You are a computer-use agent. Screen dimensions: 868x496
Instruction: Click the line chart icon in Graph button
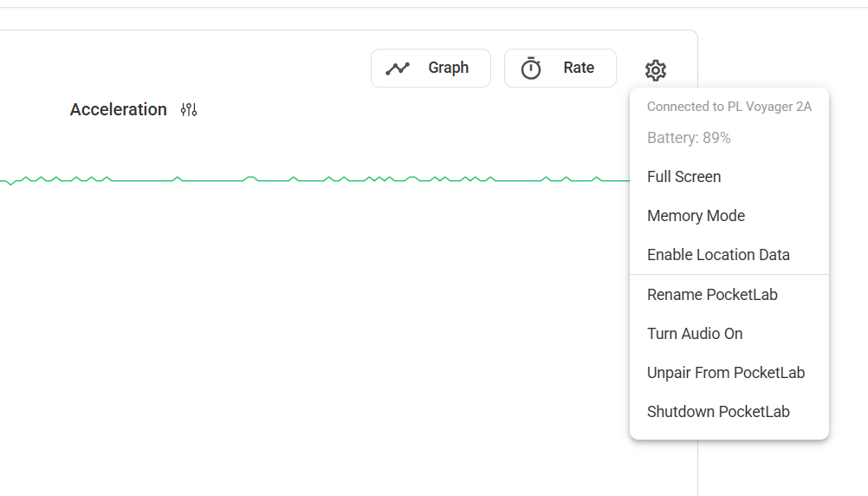[x=398, y=69]
